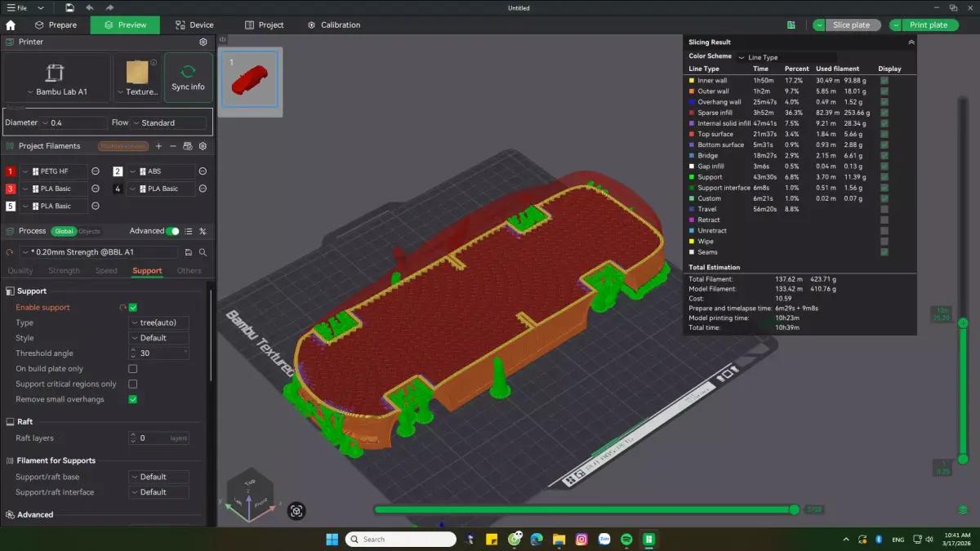Collapse the Slicing Result panel
980x551 pixels.
click(x=911, y=42)
